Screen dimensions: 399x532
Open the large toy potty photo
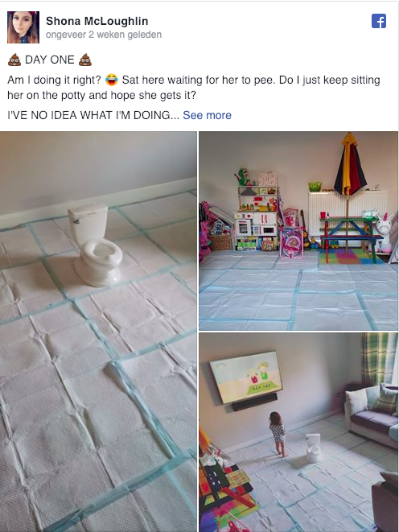98,332
